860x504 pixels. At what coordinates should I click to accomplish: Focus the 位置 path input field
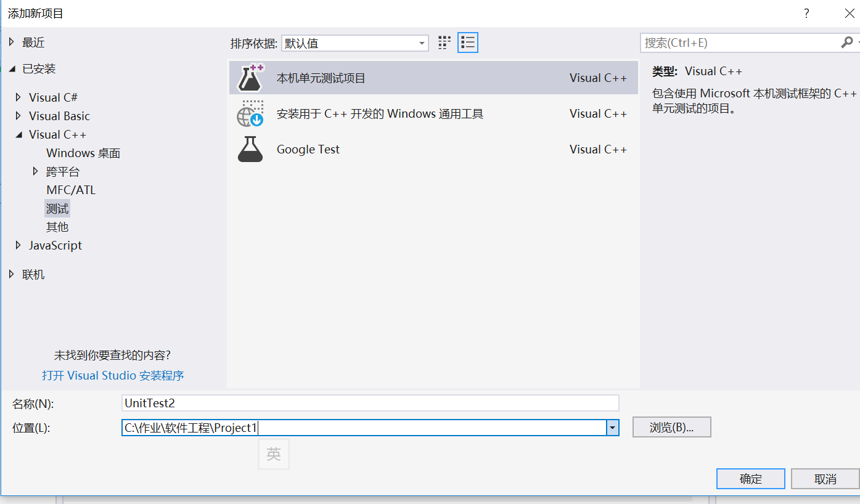(364, 428)
